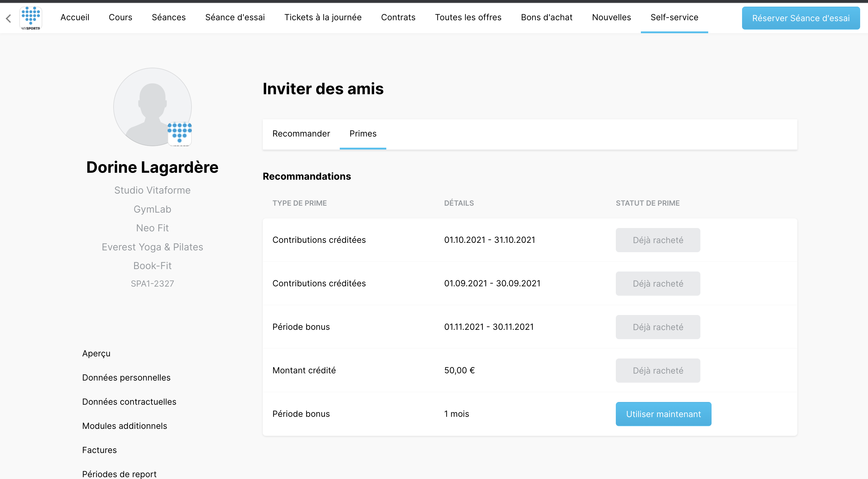Click Réserver Séance d'essai button
This screenshot has height=479, width=868.
[x=801, y=18]
